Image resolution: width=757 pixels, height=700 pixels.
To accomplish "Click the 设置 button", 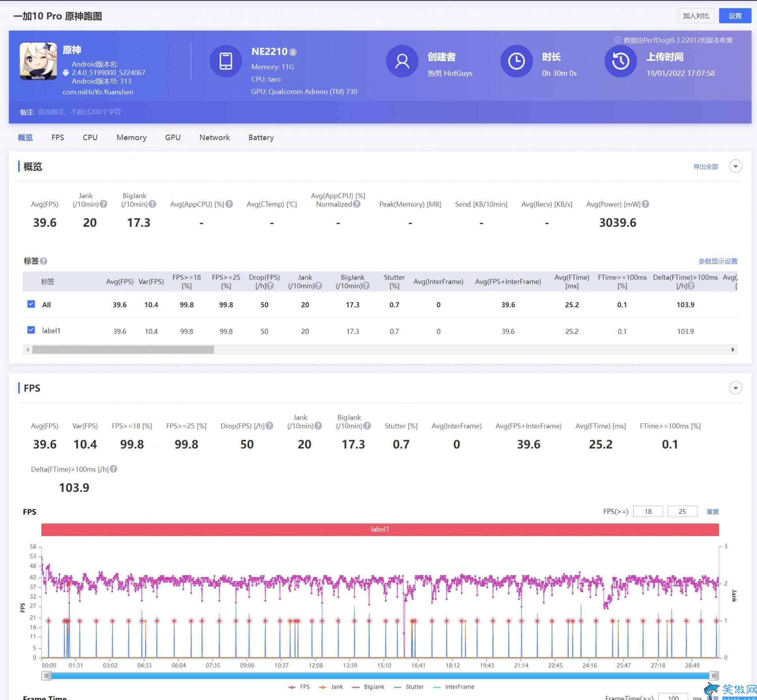I will point(735,16).
